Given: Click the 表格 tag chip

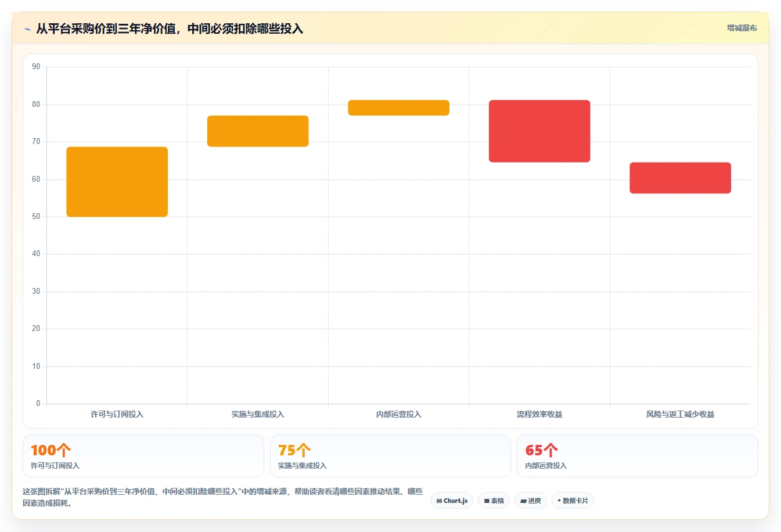Looking at the screenshot, I should point(494,501).
